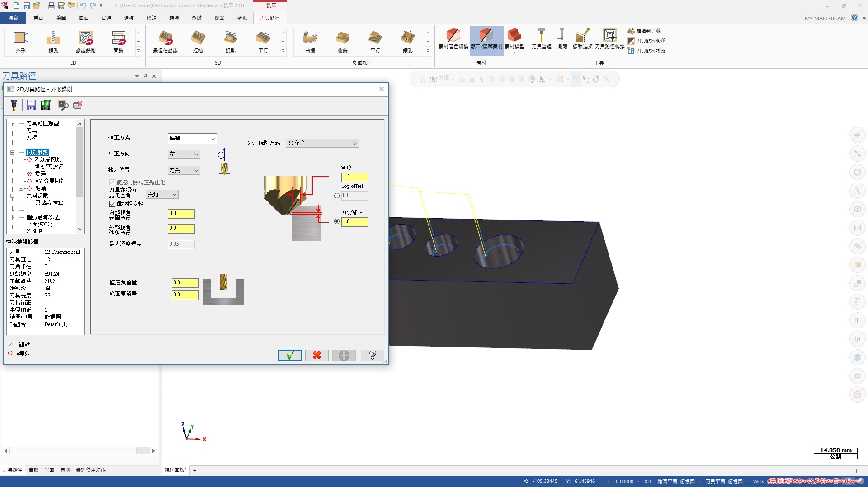
Task: Switch to 轉換 ribbon tab
Action: point(174,18)
